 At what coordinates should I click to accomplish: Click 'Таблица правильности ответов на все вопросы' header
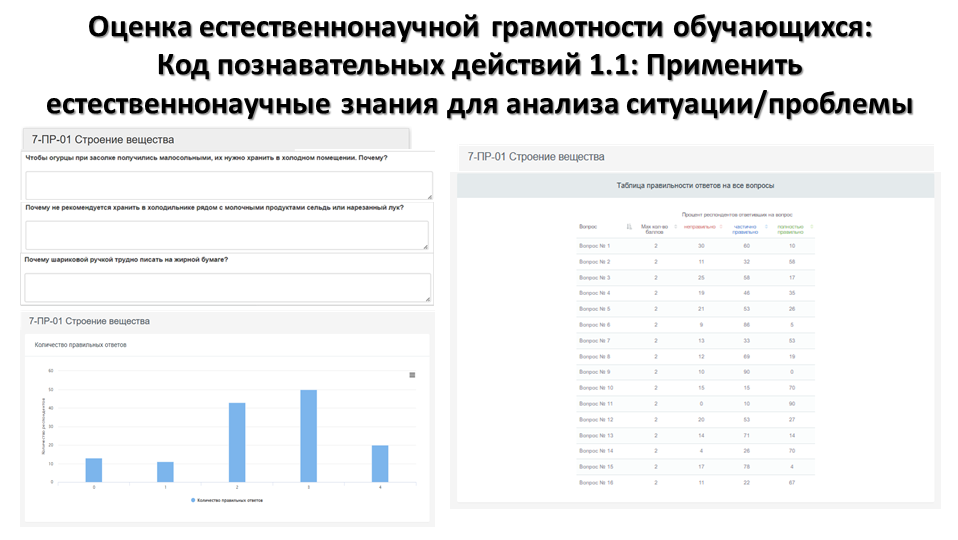click(694, 186)
